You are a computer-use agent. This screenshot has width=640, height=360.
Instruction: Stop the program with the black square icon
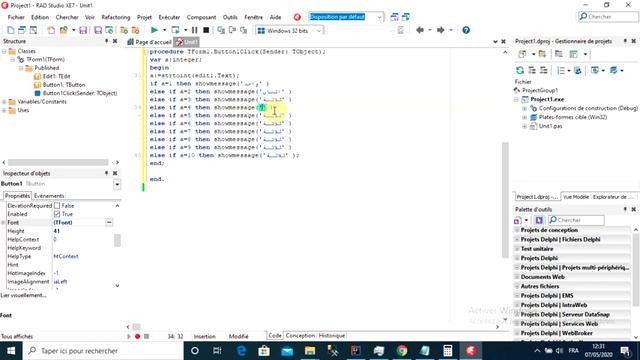click(206, 30)
